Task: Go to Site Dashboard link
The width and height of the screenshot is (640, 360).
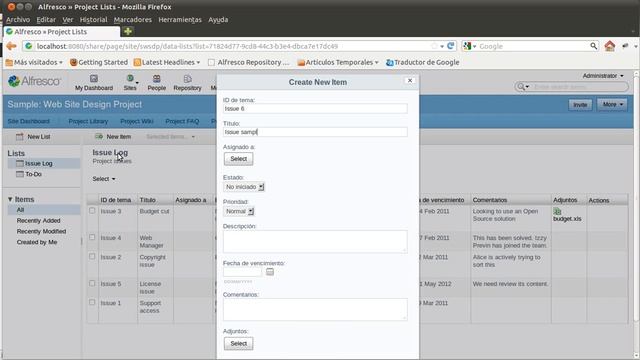Action: (29, 121)
